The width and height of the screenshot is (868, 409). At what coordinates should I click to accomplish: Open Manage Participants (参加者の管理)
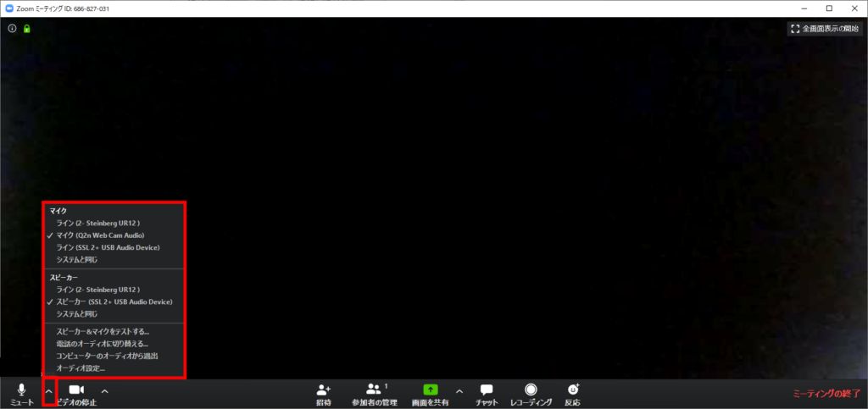click(x=374, y=395)
